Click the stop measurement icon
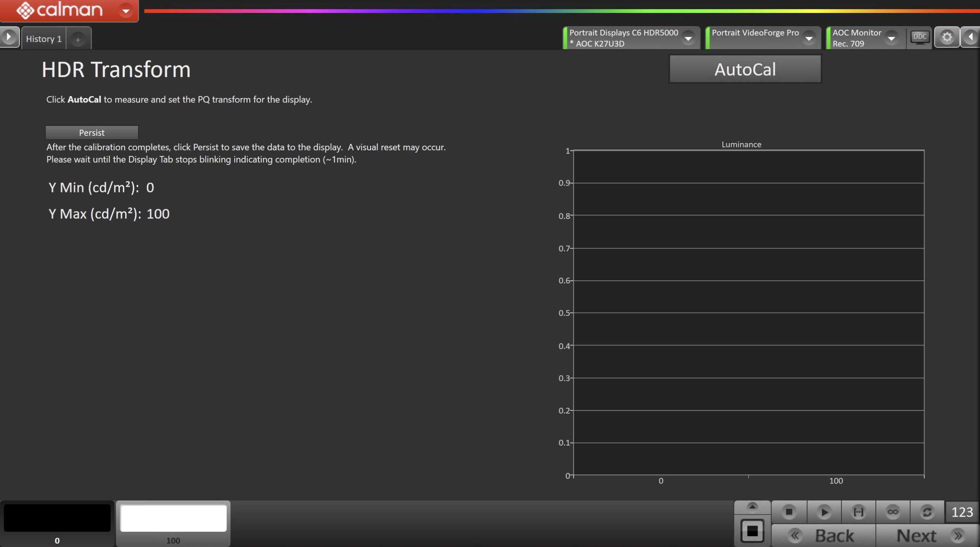The image size is (980, 547). (x=789, y=512)
